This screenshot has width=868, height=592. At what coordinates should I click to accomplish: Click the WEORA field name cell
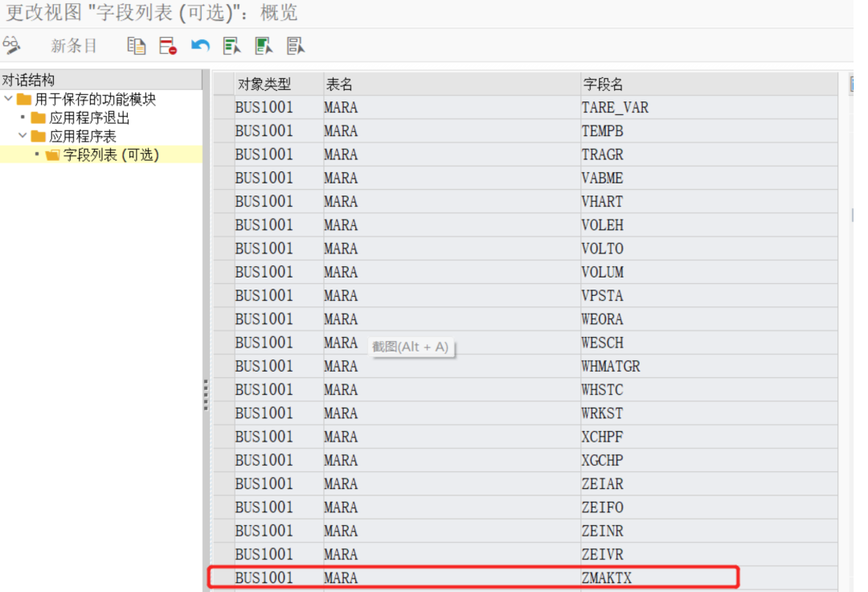click(709, 319)
